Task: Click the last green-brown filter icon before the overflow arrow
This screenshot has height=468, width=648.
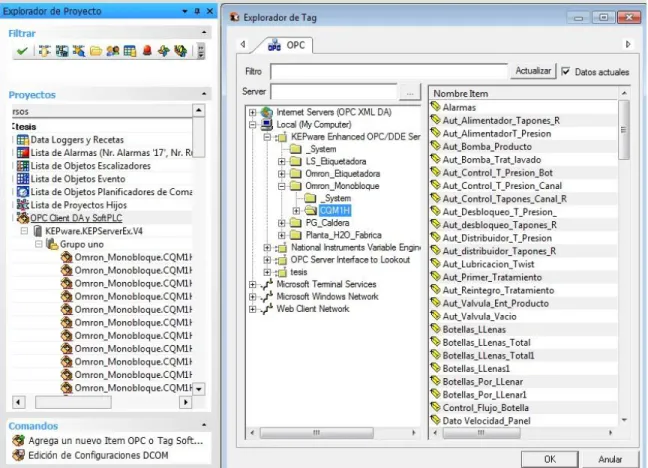Action: pyautogui.click(x=181, y=51)
